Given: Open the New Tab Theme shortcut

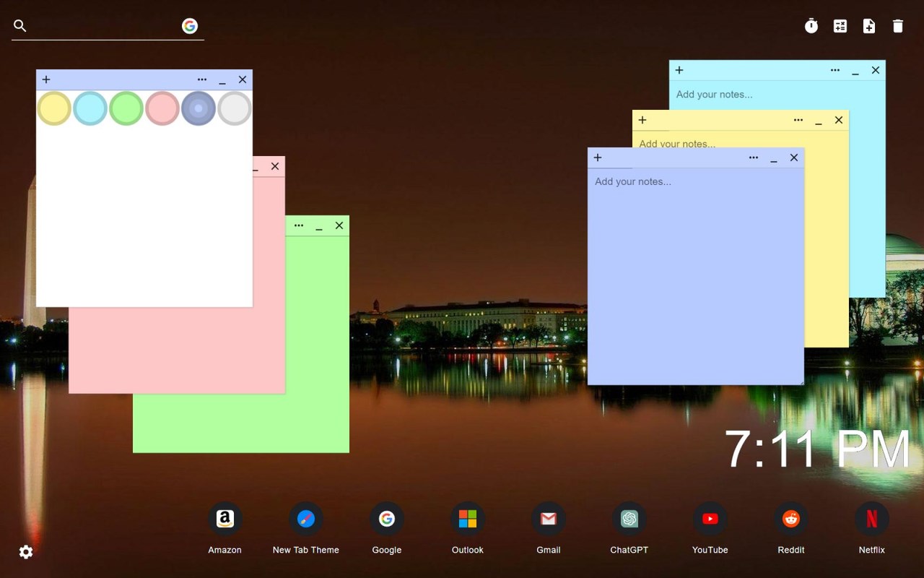Looking at the screenshot, I should coord(306,529).
